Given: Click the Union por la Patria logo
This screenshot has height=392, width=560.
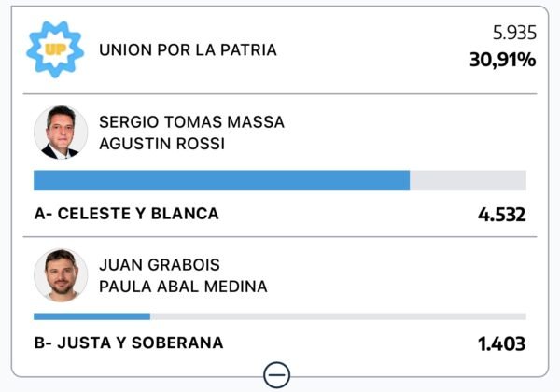Looking at the screenshot, I should point(55,49).
